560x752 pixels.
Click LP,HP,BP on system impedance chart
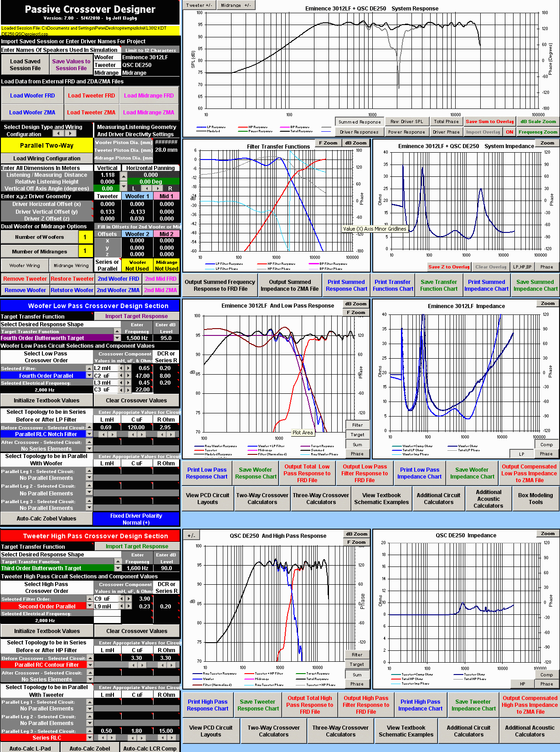click(522, 267)
